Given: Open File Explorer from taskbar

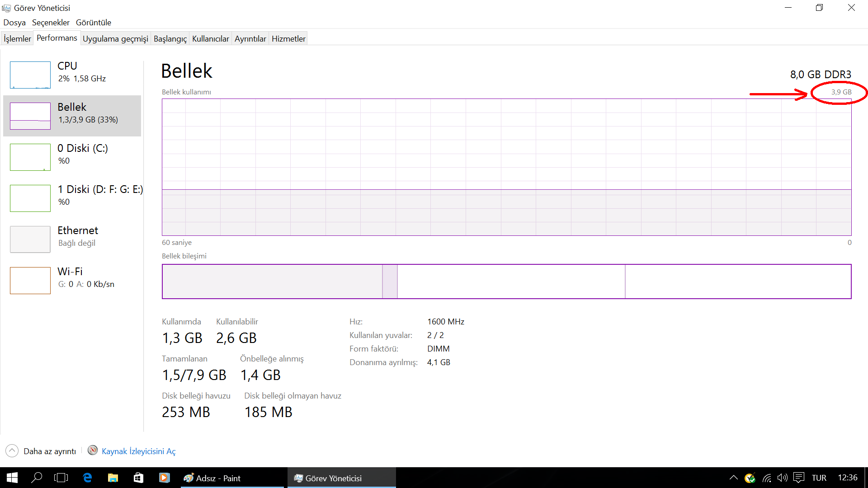Looking at the screenshot, I should [x=113, y=478].
